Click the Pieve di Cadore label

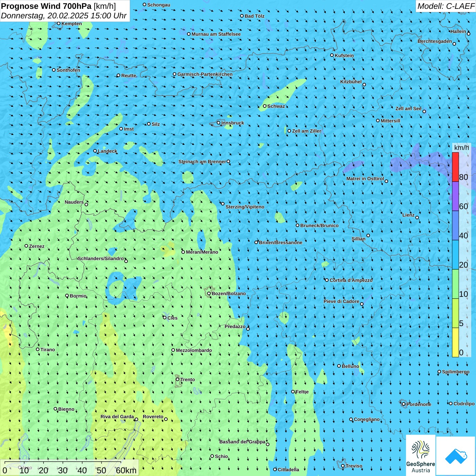click(341, 301)
